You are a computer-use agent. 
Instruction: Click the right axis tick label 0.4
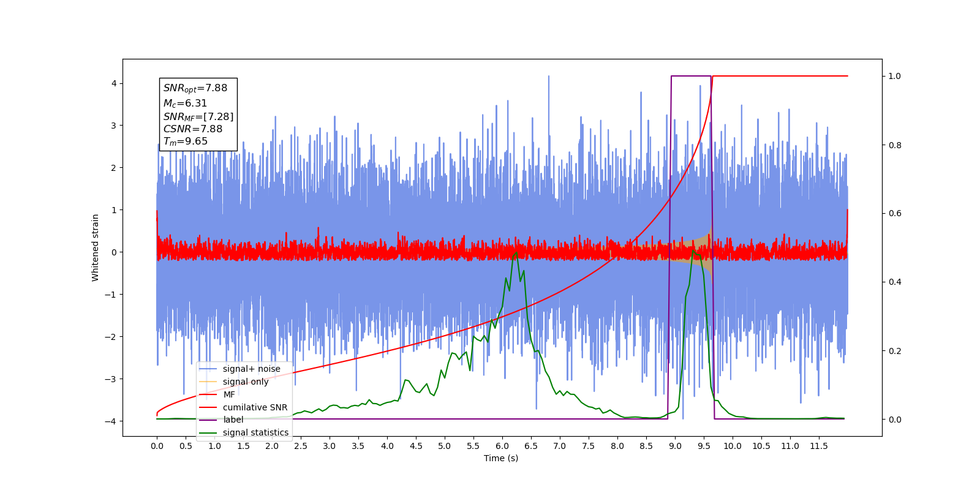[x=895, y=282]
